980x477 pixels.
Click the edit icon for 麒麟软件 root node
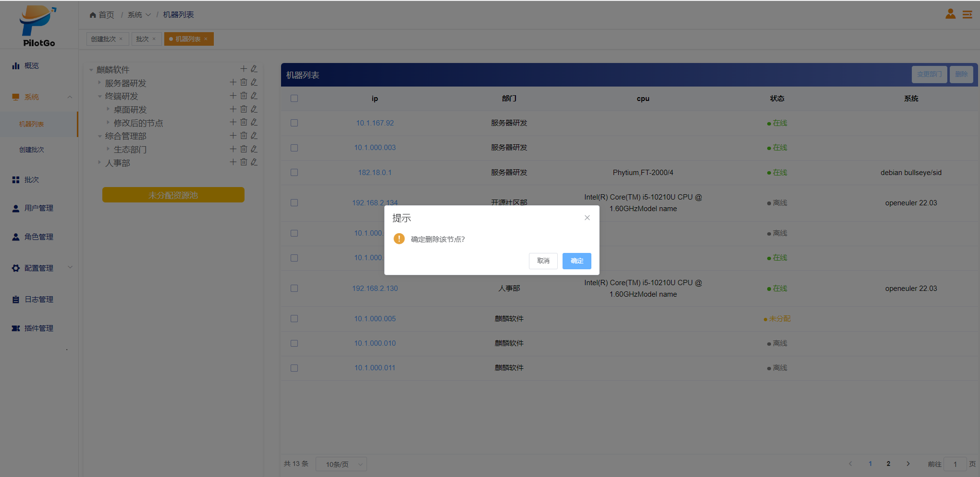[254, 69]
